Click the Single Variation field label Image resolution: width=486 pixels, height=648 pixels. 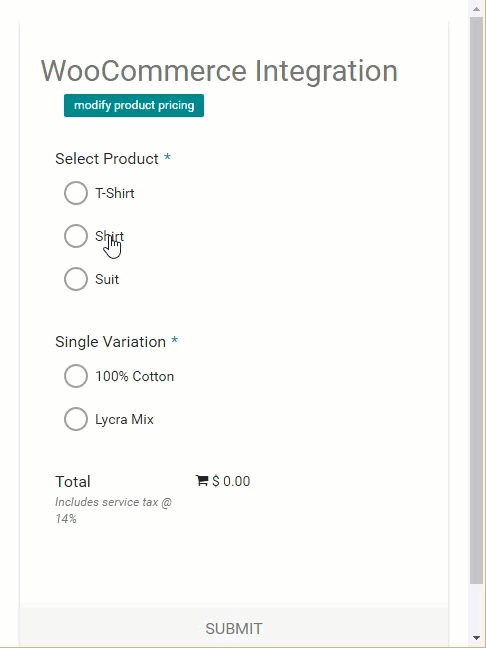pyautogui.click(x=111, y=342)
